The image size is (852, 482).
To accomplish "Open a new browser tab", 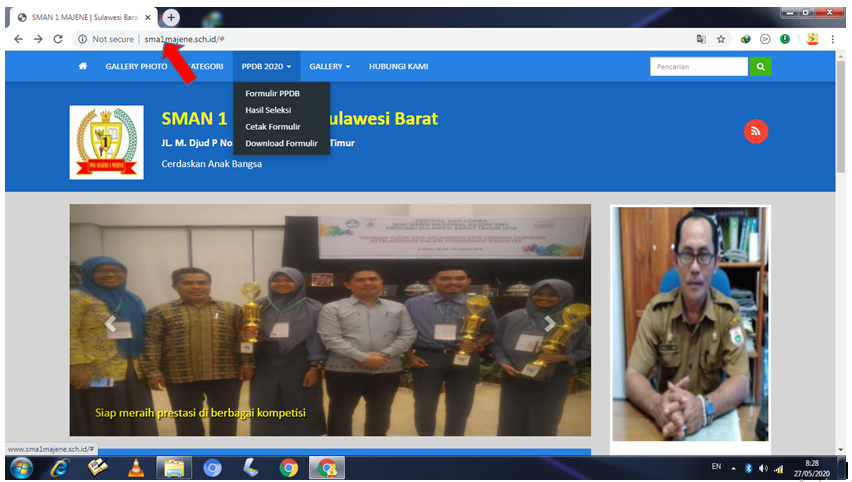I will pos(171,17).
